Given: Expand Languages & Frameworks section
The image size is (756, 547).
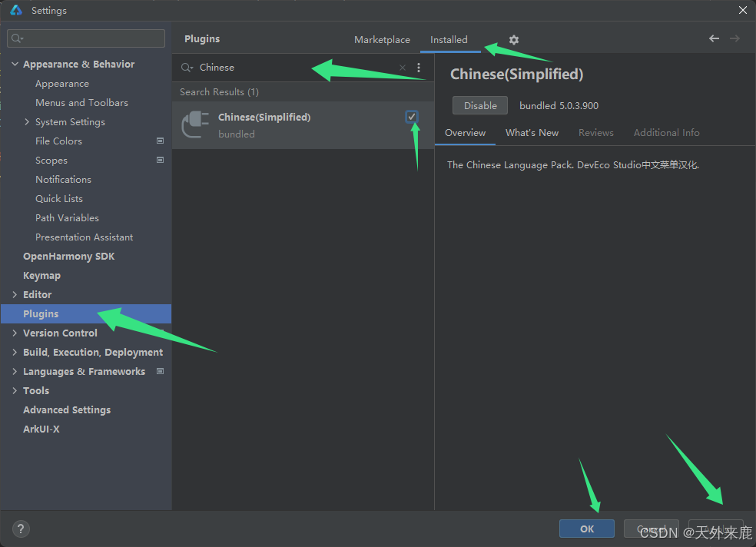Looking at the screenshot, I should [15, 372].
